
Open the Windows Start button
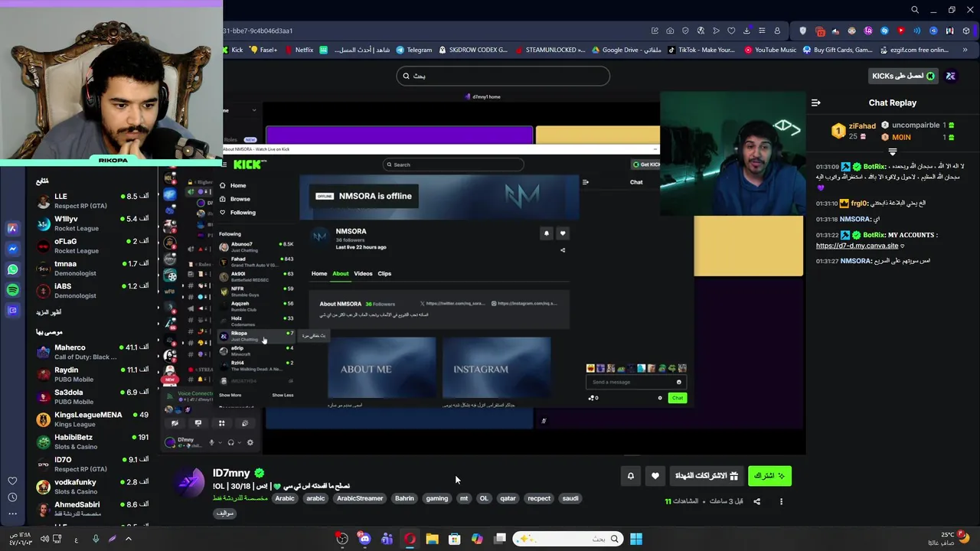coord(636,539)
